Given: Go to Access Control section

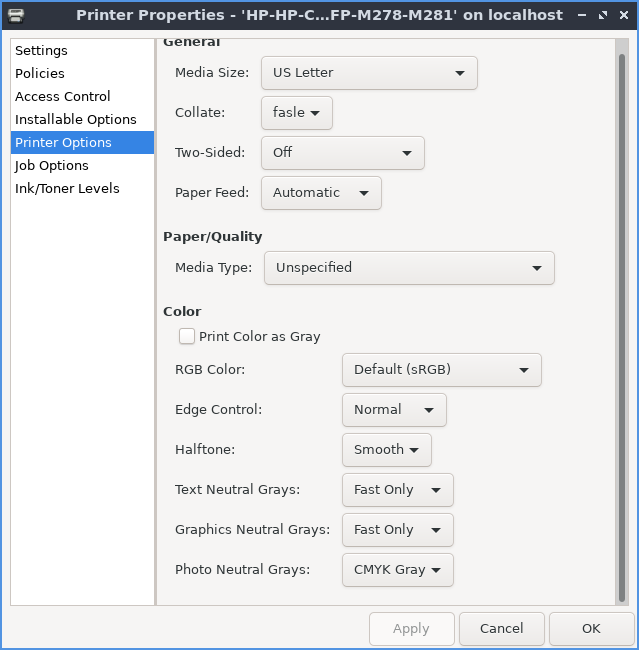Looking at the screenshot, I should [63, 97].
